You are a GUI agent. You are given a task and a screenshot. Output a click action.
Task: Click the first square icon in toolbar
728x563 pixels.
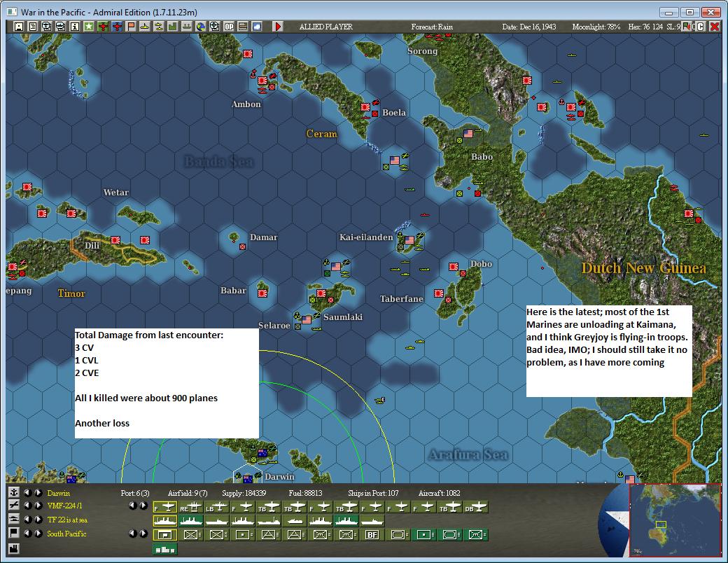[x=19, y=27]
